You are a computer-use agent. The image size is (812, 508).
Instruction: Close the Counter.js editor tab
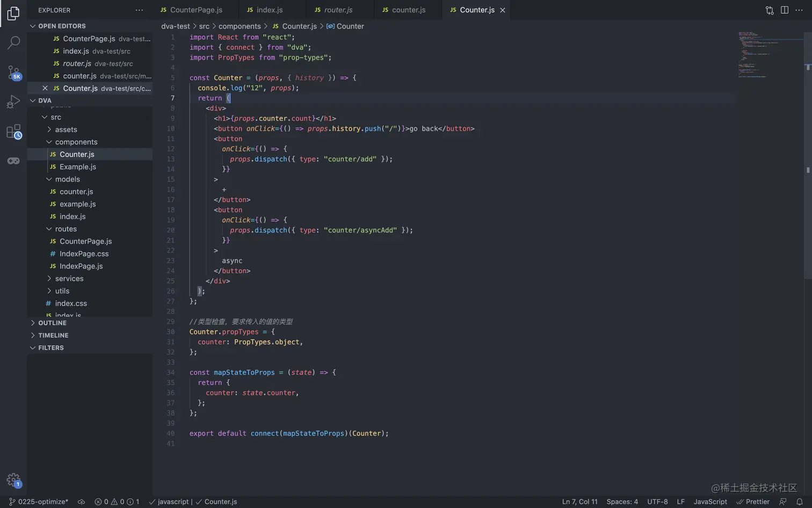pyautogui.click(x=503, y=10)
